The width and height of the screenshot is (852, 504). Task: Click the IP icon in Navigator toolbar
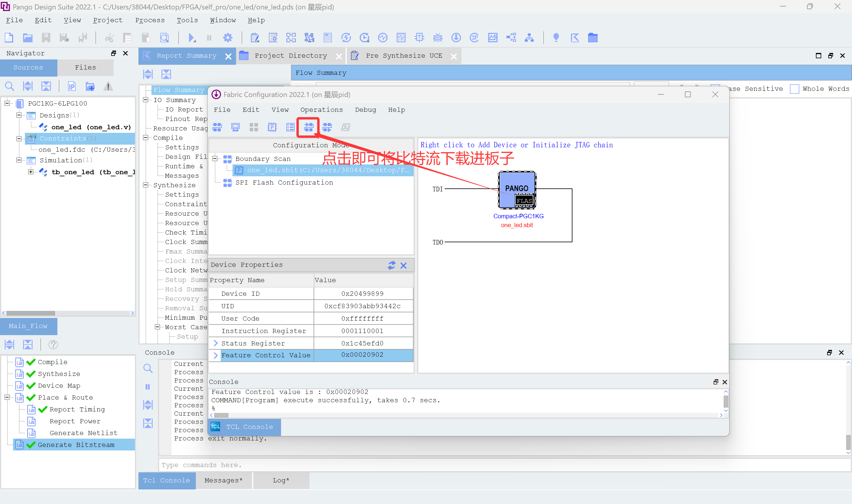pos(72,87)
